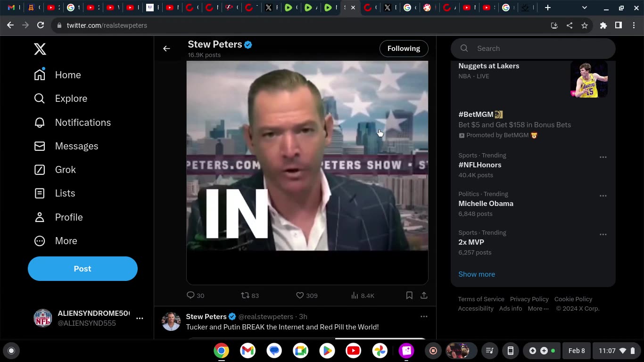Open the tab search dropdown arrow
The image size is (644, 362).
[x=585, y=8]
